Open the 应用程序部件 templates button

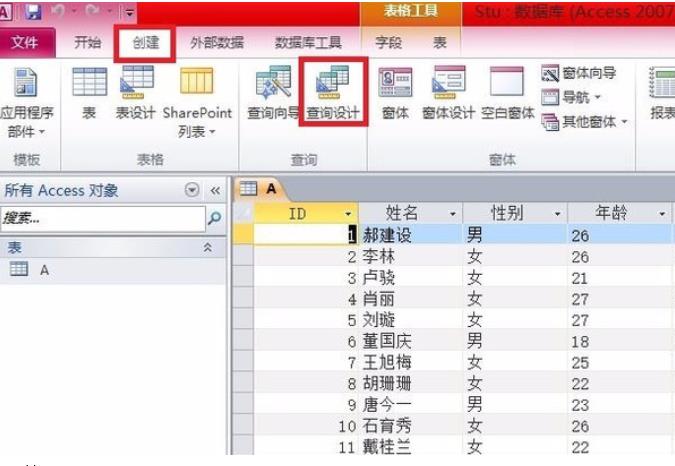(x=26, y=102)
